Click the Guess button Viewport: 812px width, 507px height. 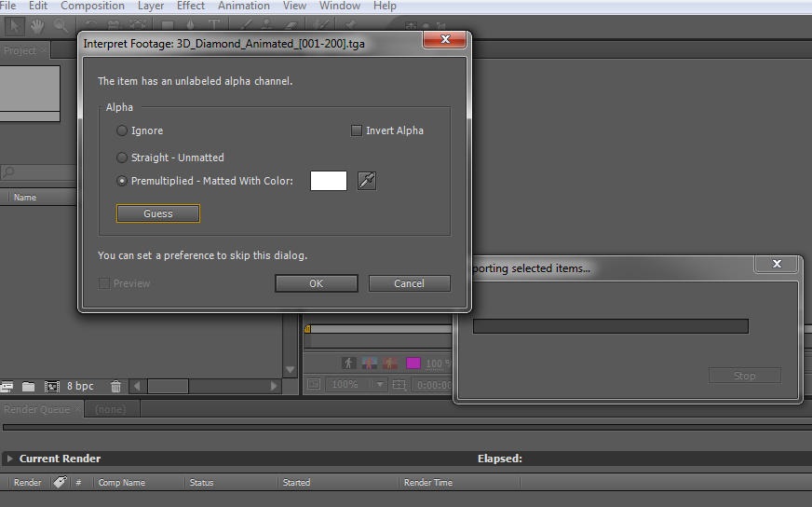158,213
